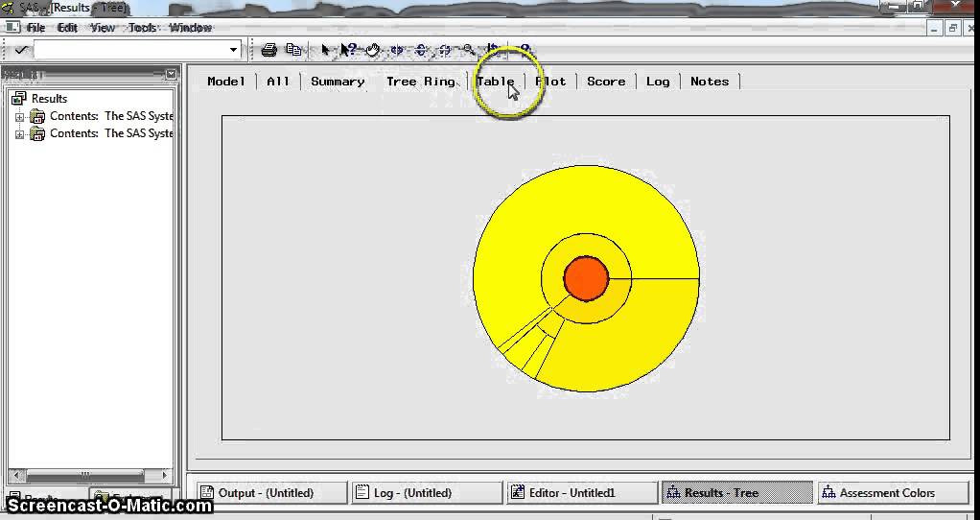Screen dimensions: 980x520
Task: Select the crossed-arrows free rotate tool
Action: click(x=444, y=50)
